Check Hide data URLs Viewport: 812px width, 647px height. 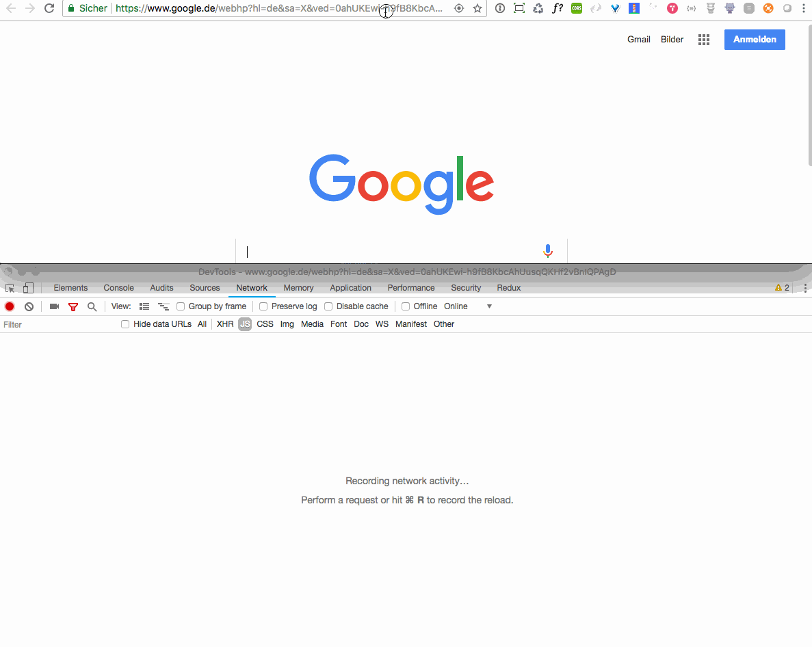[125, 324]
